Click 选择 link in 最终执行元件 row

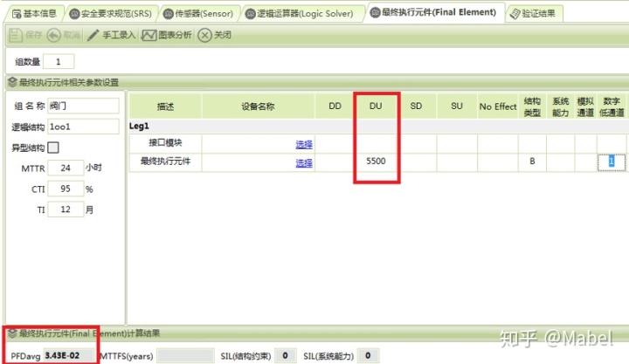304,162
